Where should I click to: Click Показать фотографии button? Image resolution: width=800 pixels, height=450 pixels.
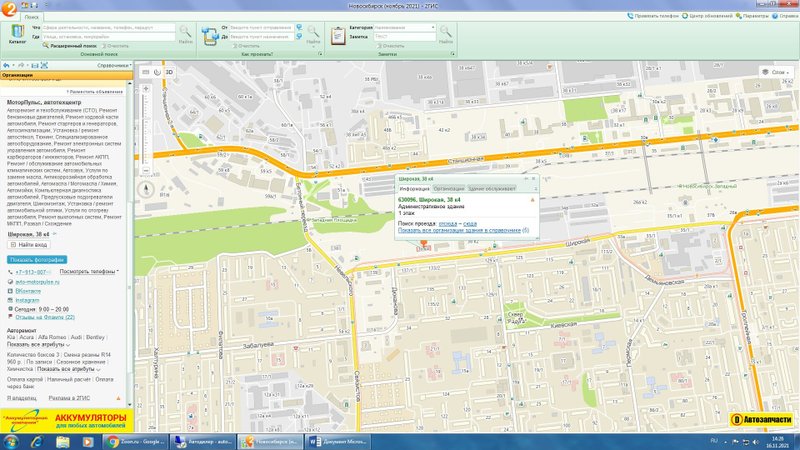tap(37, 260)
